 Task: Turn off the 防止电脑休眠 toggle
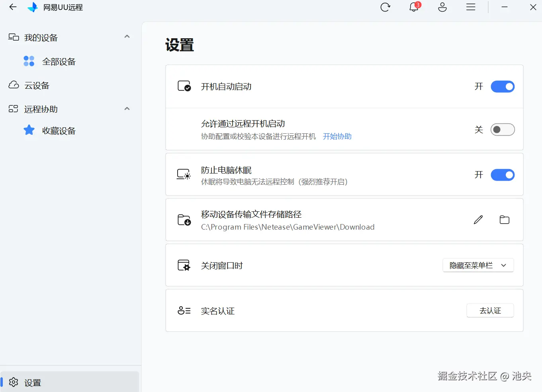point(503,175)
